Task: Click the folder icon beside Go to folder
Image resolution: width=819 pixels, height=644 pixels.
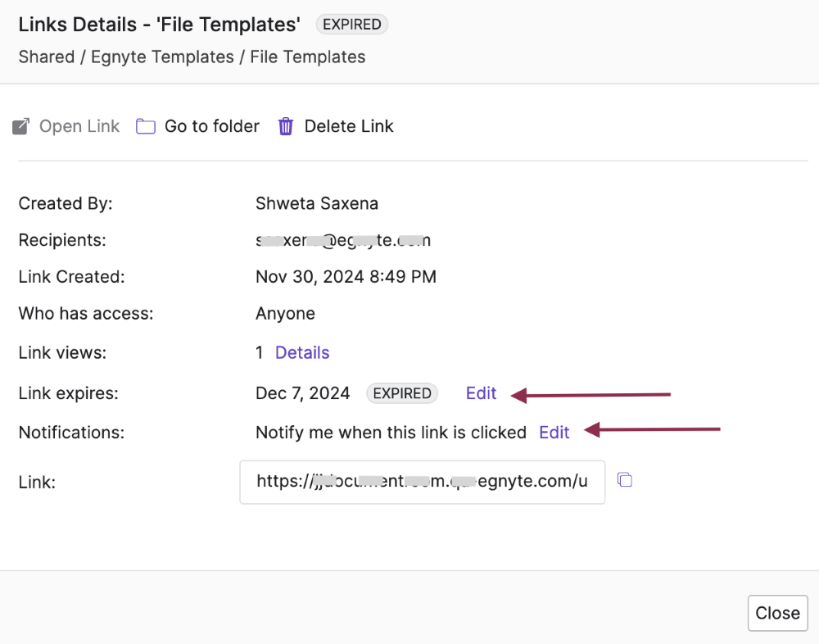Action: 146,127
